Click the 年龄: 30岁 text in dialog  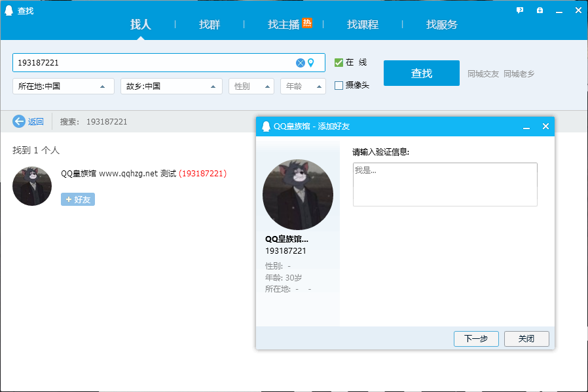point(284,278)
